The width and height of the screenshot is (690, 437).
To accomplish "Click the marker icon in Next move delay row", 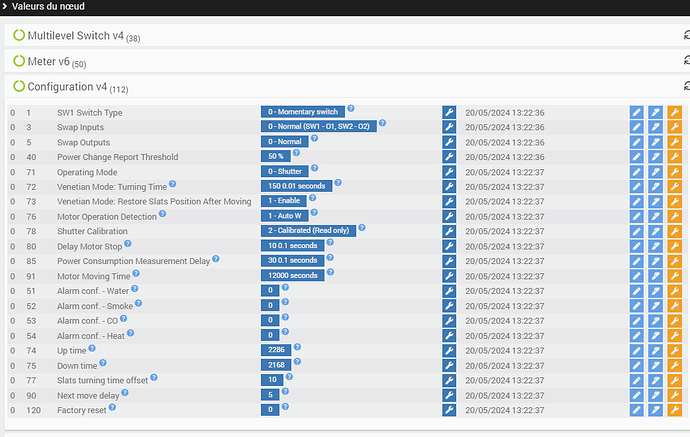I will (x=655, y=395).
